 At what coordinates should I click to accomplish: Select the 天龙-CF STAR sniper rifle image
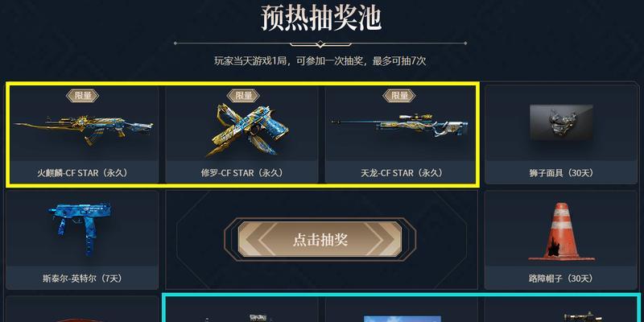click(399, 125)
